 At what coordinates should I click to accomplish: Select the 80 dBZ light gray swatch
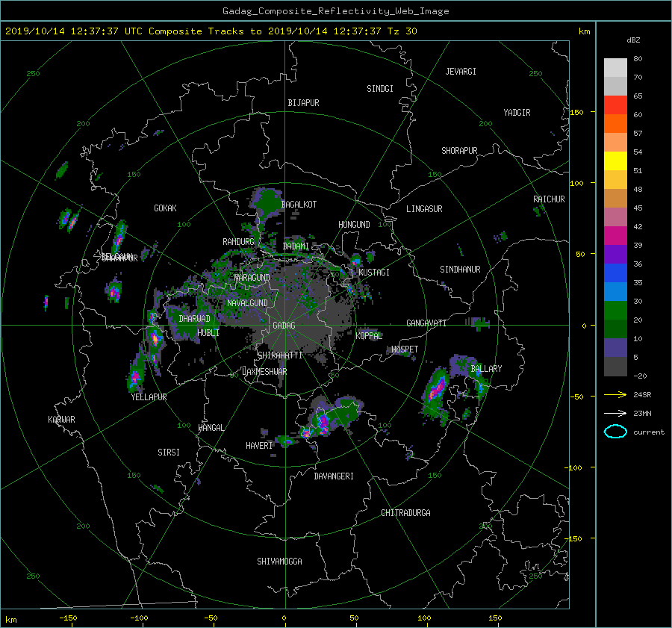[615, 67]
